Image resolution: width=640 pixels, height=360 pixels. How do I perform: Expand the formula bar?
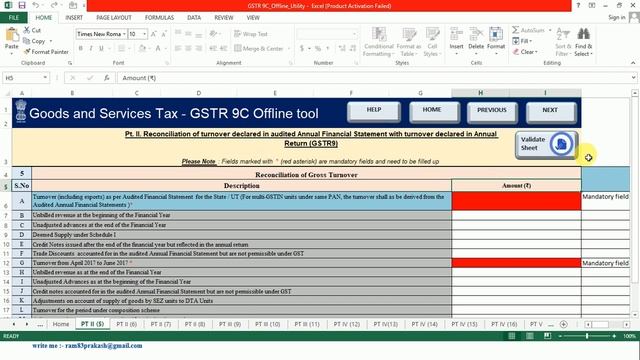[633, 78]
